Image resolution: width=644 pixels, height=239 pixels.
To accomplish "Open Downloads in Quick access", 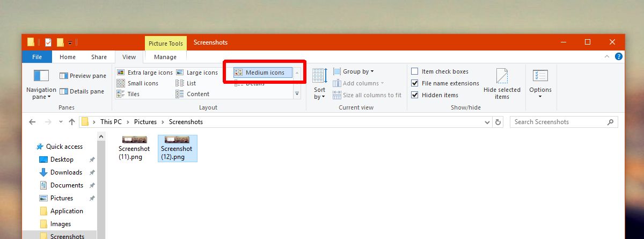I will pos(62,172).
